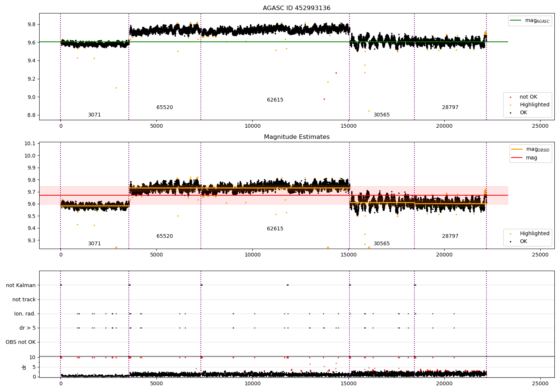
Task: Click obsid label 62615 in the AGASC ID plot
Action: (x=275, y=100)
